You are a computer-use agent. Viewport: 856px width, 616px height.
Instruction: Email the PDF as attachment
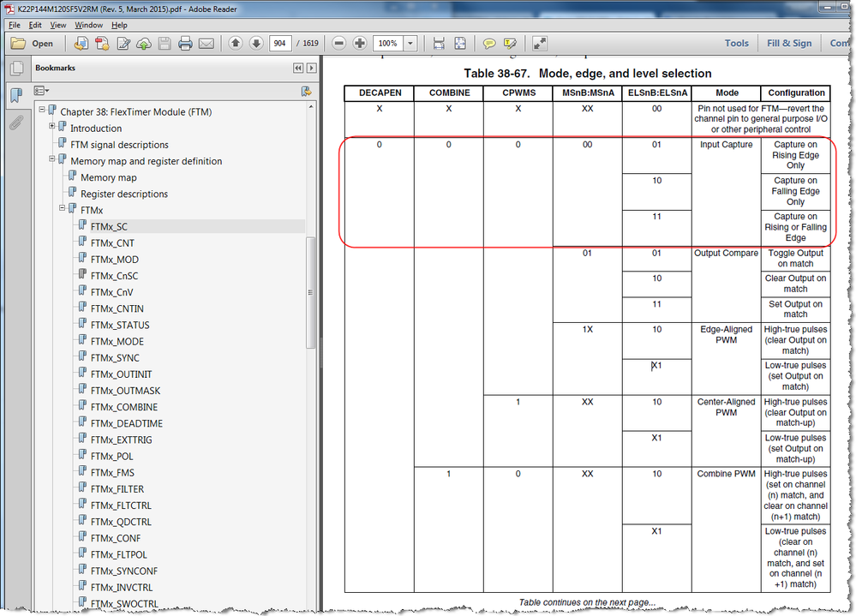pos(206,43)
